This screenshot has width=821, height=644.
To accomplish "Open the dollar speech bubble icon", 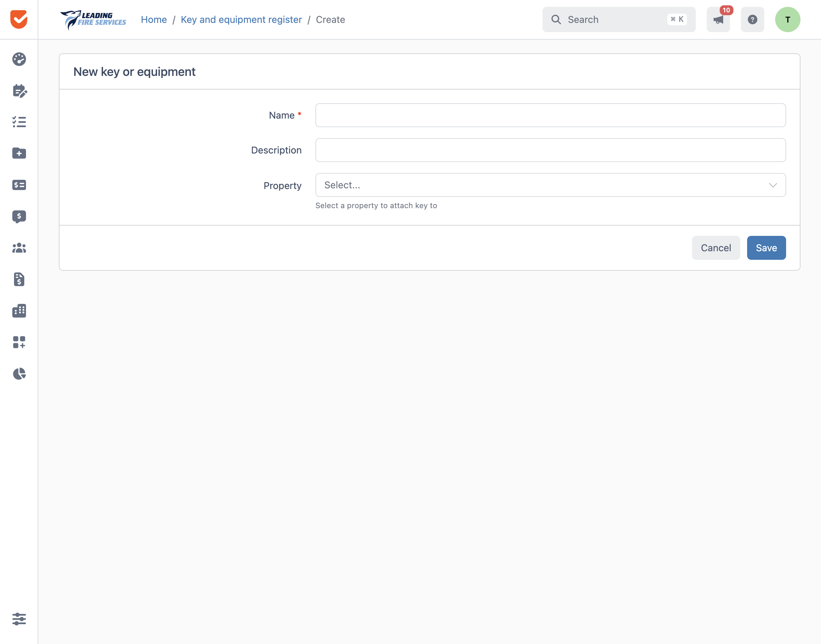I will tap(19, 216).
